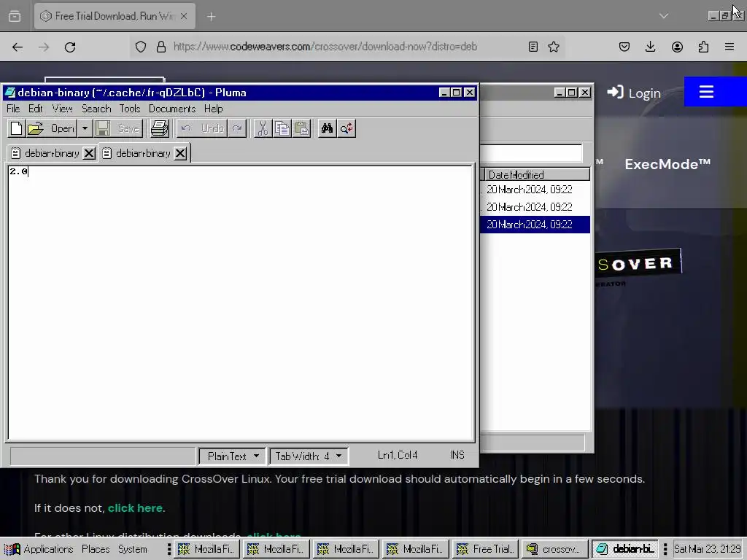Open the Save to Pocket icon
The image size is (747, 560).
click(x=624, y=47)
